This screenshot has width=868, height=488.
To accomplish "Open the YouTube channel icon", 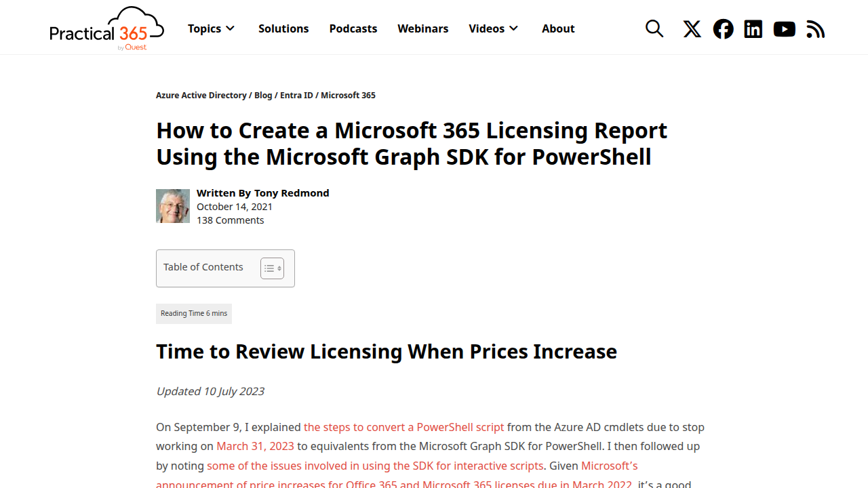I will (x=785, y=28).
